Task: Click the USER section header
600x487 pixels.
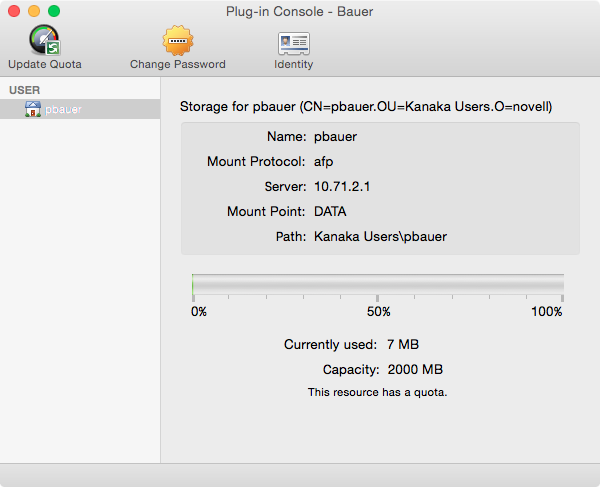Action: [23, 90]
